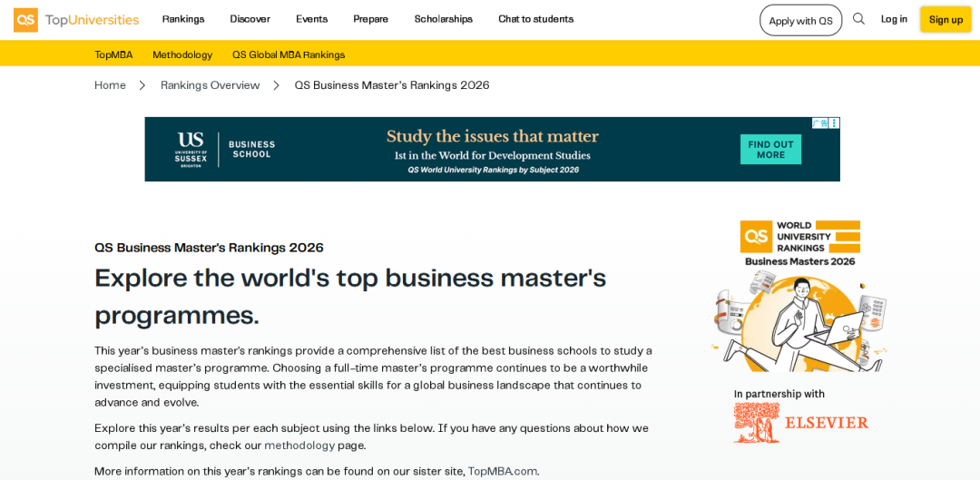Screen dimensions: 980x480
Task: Click the QS TopUniversities logo
Action: tap(76, 20)
